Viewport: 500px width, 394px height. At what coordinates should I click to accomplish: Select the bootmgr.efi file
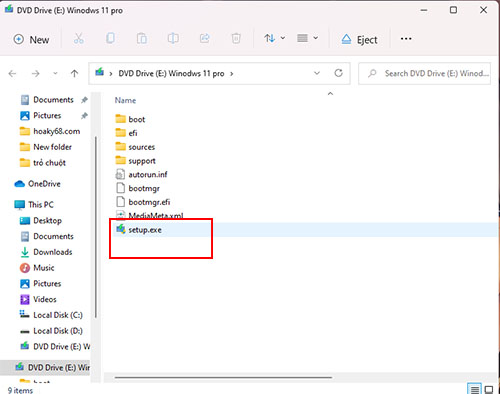143,202
